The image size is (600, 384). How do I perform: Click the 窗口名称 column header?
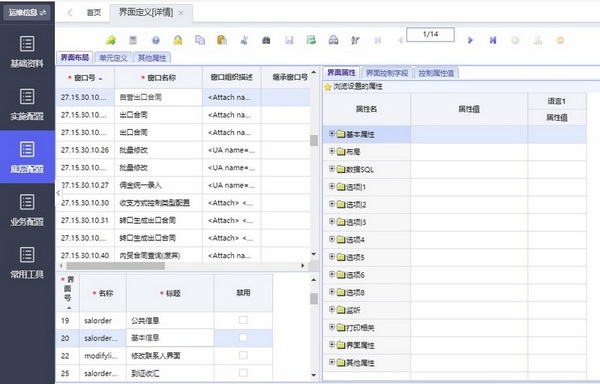tap(158, 78)
